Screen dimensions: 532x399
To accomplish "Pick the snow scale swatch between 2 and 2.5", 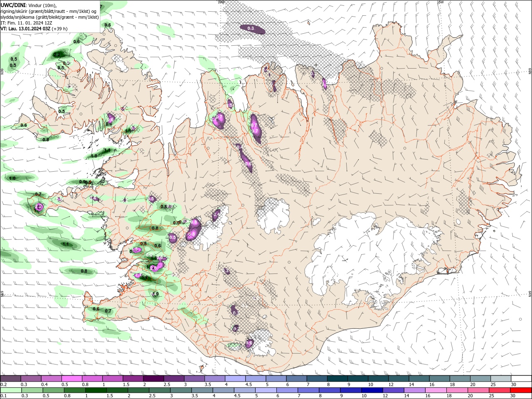I will [153, 379].
